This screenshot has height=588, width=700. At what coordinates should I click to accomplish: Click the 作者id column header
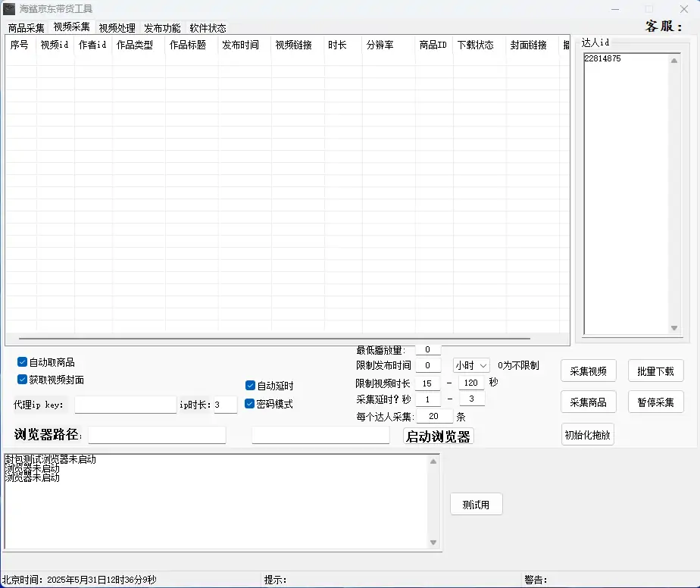point(93,45)
